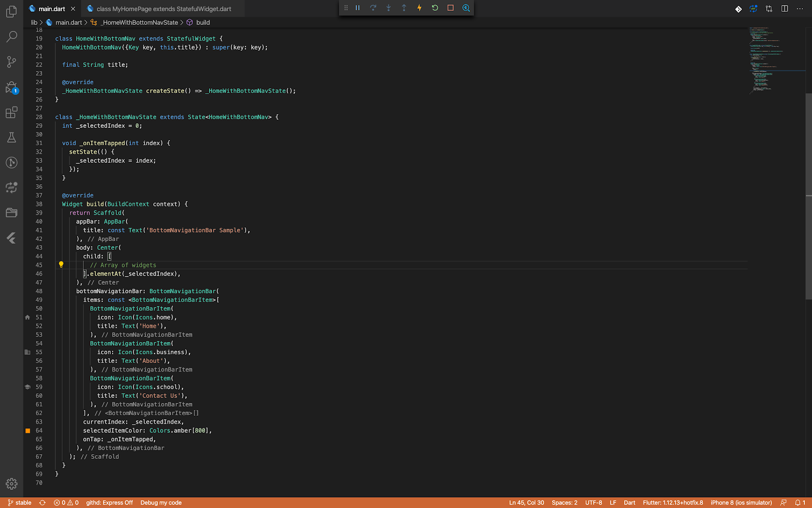
Task: Toggle split editor layout button
Action: [785, 9]
